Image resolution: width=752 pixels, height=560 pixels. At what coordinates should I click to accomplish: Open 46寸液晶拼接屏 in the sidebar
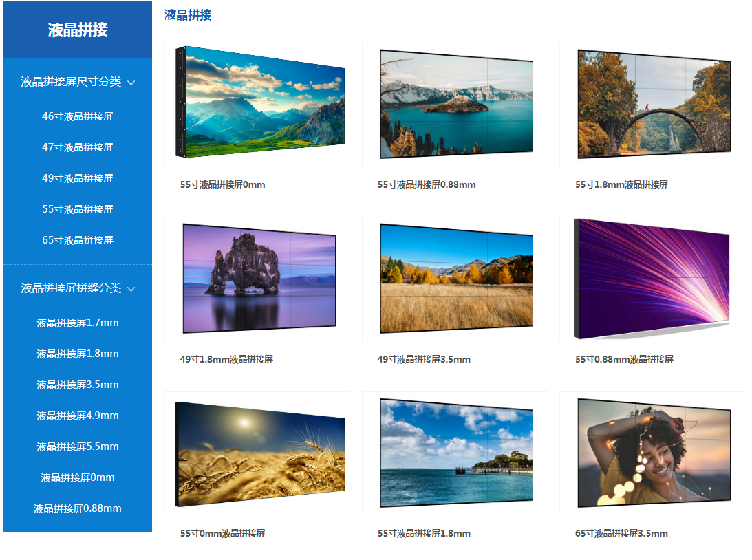click(x=78, y=116)
